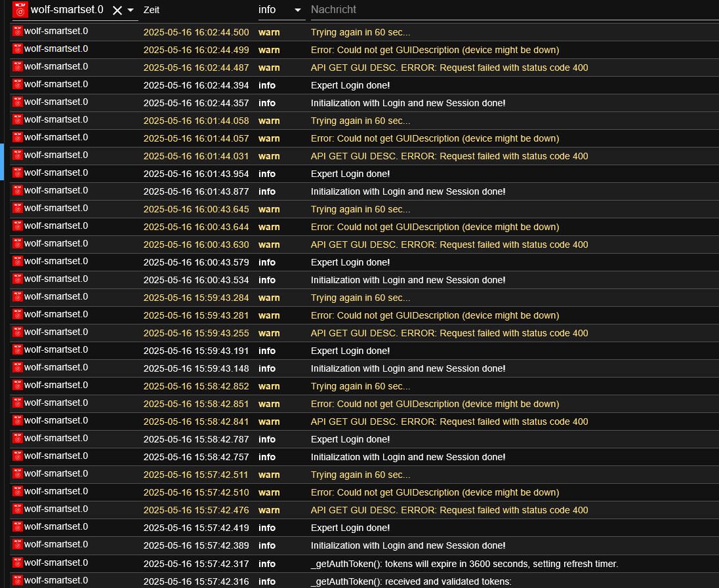719x588 pixels.
Task: Open the info log level dropdown
Action: (x=298, y=10)
